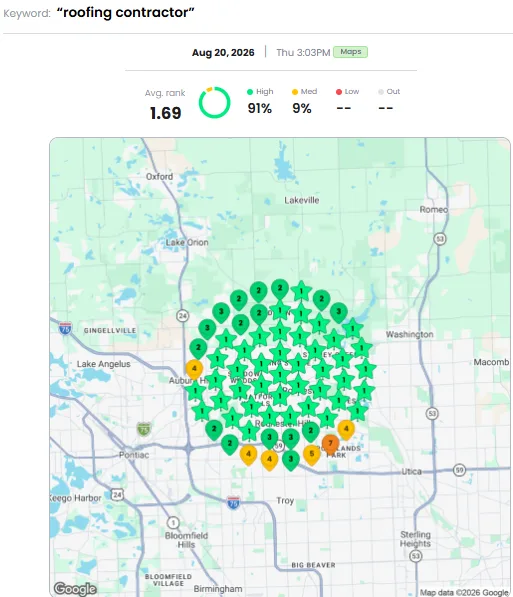Click the GINGELLVILLE map label
Screen dimensions: 513x597
pyautogui.click(x=110, y=330)
